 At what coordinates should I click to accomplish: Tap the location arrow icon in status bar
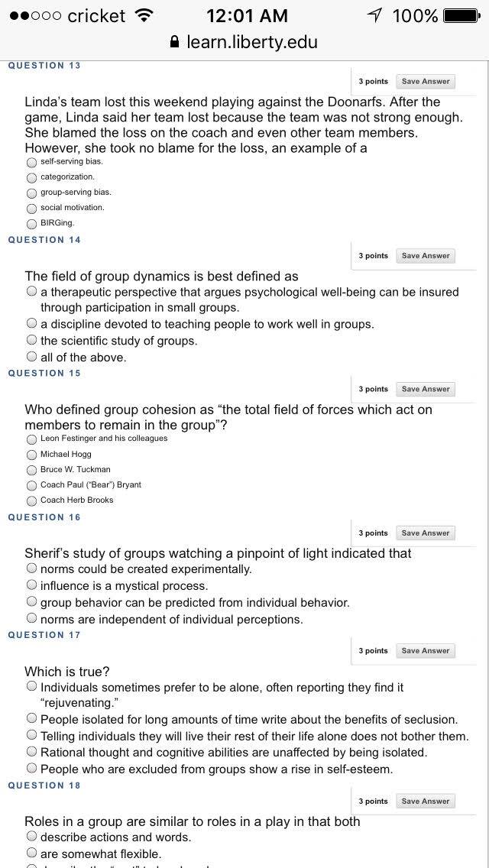(x=375, y=15)
